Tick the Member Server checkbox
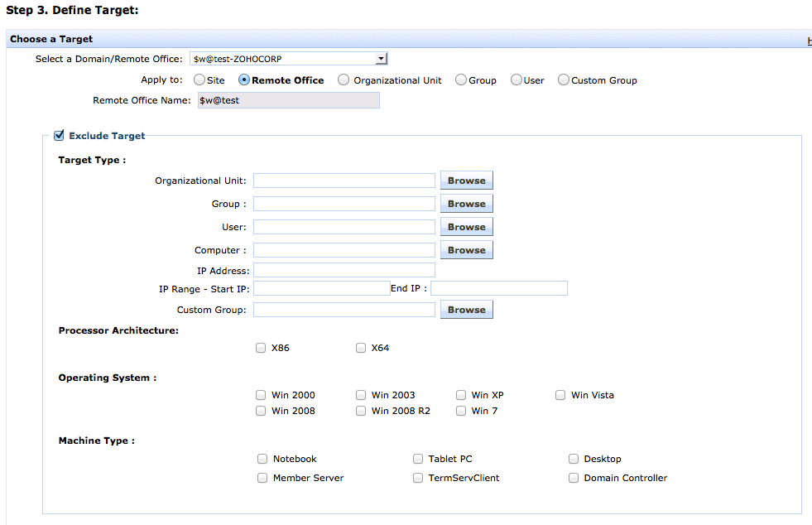This screenshot has height=525, width=812. point(262,478)
